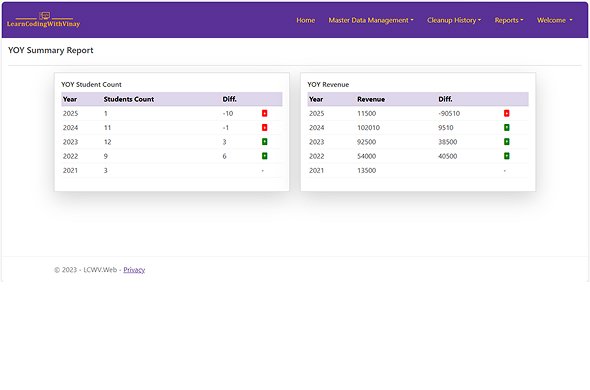This screenshot has width=590, height=390.
Task: Click the 13500 revenue value
Action: coord(366,171)
